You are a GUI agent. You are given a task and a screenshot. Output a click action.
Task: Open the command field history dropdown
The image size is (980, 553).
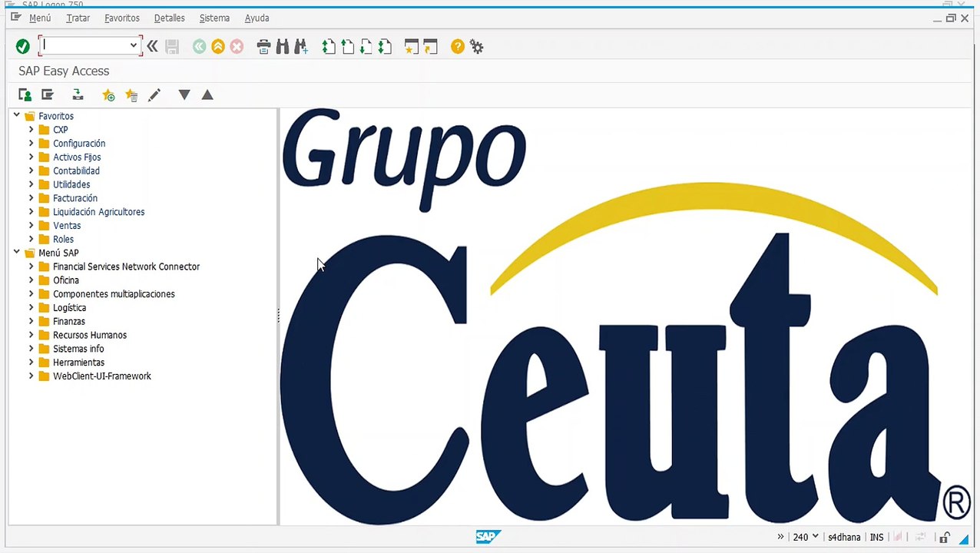tap(134, 45)
